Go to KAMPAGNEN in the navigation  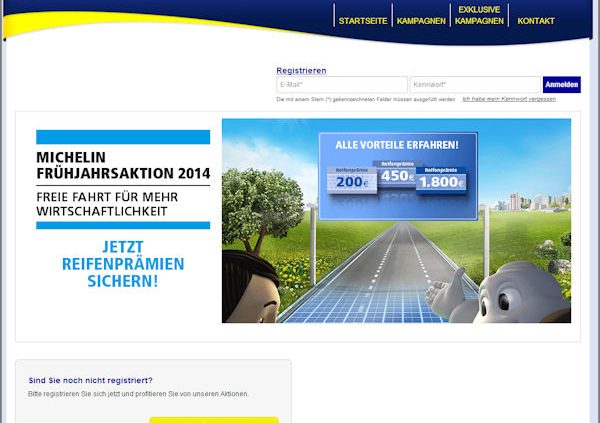[421, 21]
